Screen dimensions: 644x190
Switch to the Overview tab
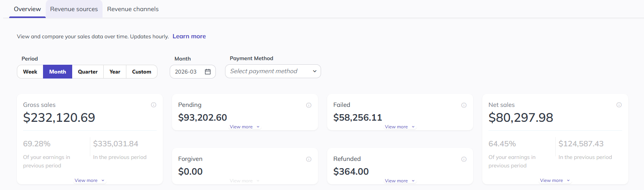[x=27, y=9]
